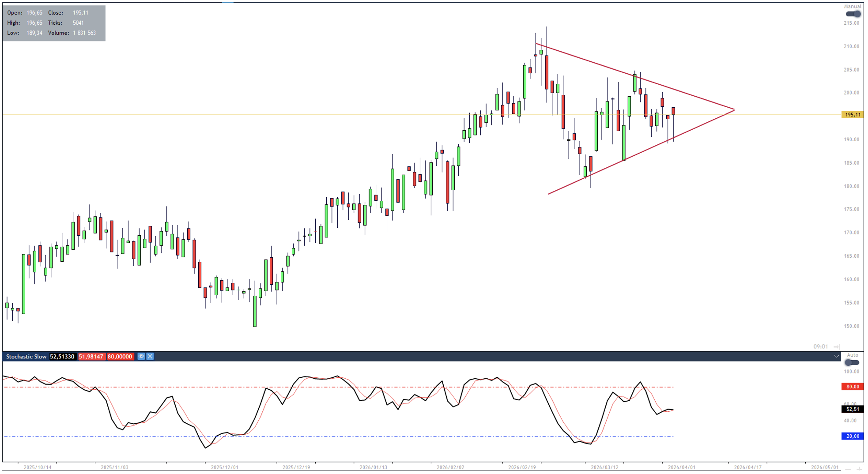This screenshot has height=474, width=868.
Task: Select the blue 20,00 oversold level marker
Action: (852, 436)
